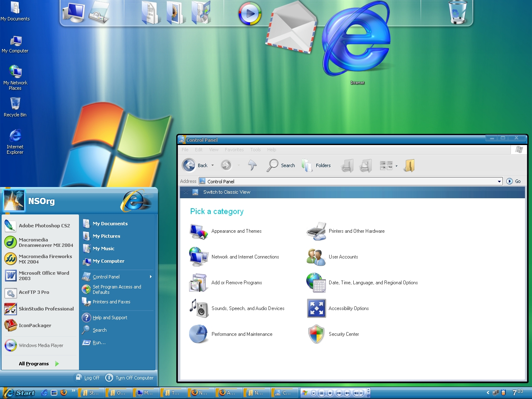Expand the quick launch overflow chevron

click(x=74, y=391)
